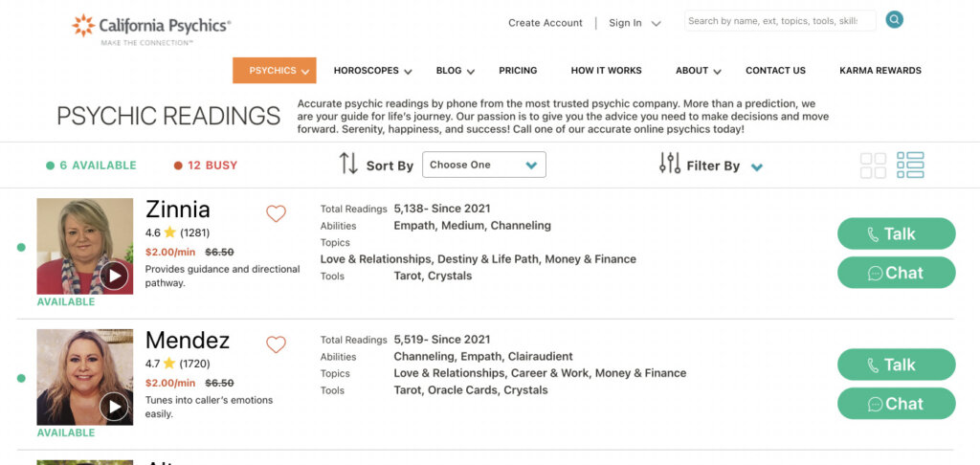Open How It Works page
Viewport: 980px width, 465px height.
606,71
